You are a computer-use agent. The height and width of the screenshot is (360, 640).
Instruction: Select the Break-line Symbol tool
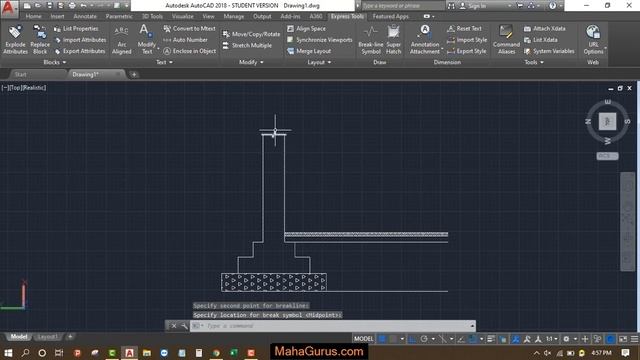click(x=371, y=40)
